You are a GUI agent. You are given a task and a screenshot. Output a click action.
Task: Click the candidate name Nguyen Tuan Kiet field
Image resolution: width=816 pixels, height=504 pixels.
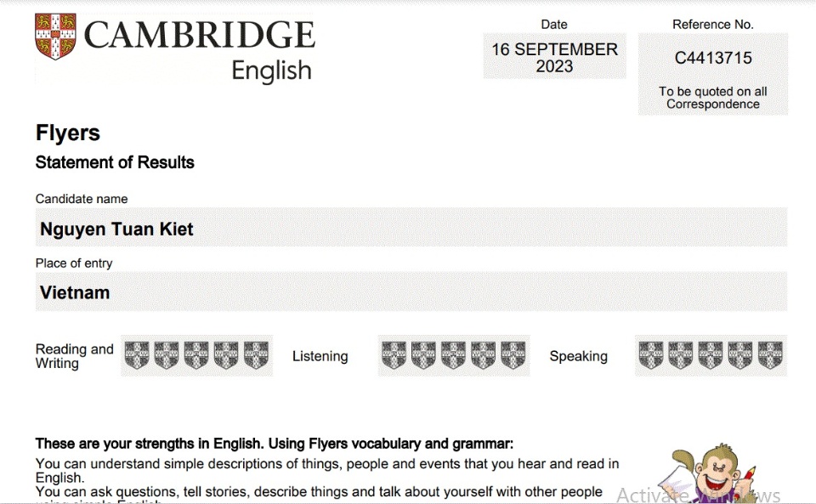coord(411,229)
